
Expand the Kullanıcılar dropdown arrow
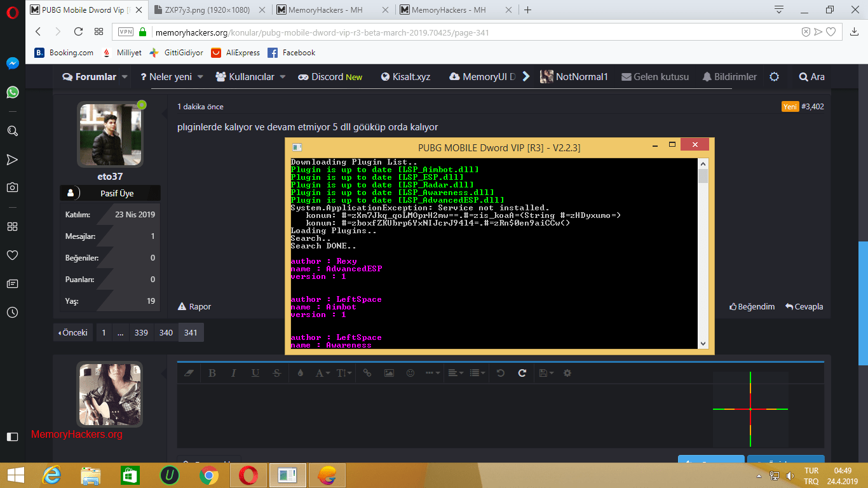coord(283,77)
